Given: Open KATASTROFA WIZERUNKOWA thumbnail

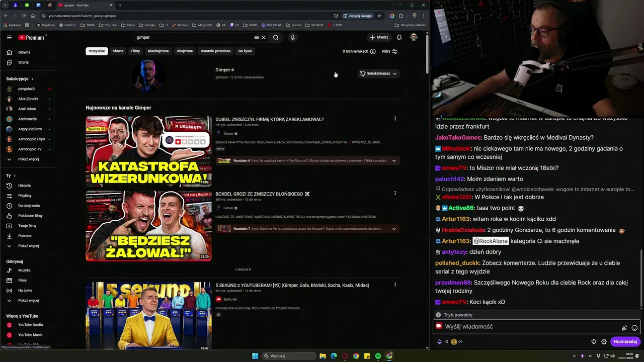Looking at the screenshot, I should tap(148, 151).
